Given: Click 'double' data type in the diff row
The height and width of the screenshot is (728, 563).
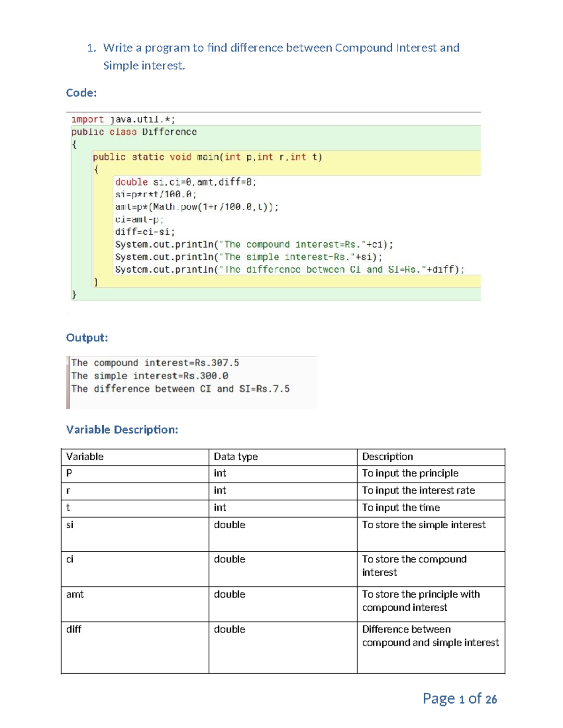Looking at the screenshot, I should (230, 630).
